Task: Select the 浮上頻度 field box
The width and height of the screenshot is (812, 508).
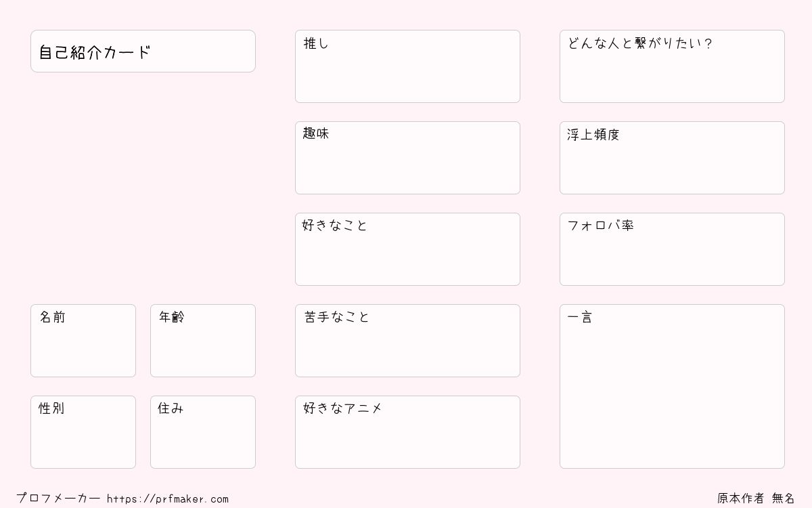Action: point(672,158)
